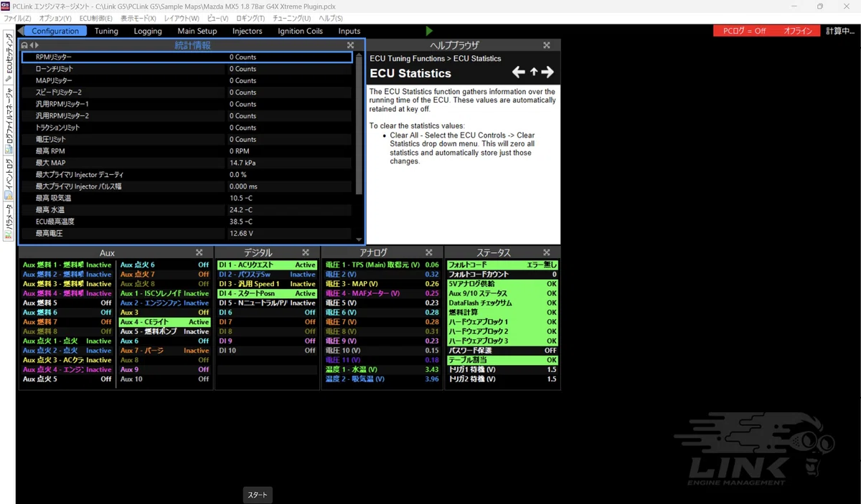
Task: Click the help browser up arrow
Action: (533, 72)
